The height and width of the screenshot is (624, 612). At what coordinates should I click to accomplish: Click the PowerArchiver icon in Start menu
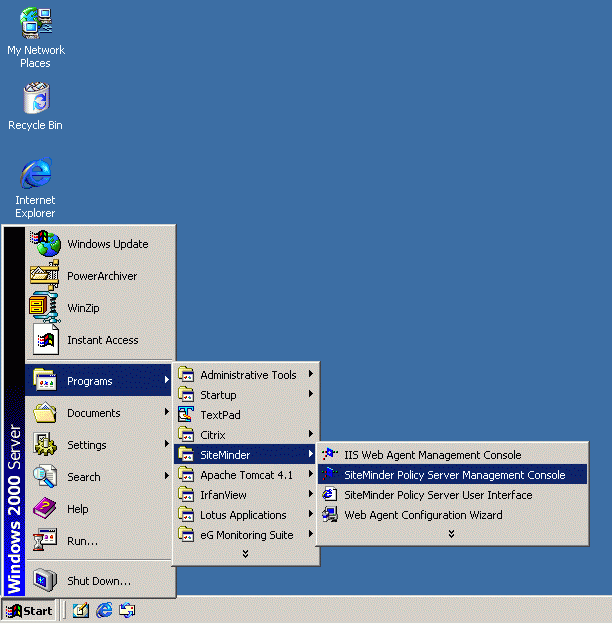45,275
